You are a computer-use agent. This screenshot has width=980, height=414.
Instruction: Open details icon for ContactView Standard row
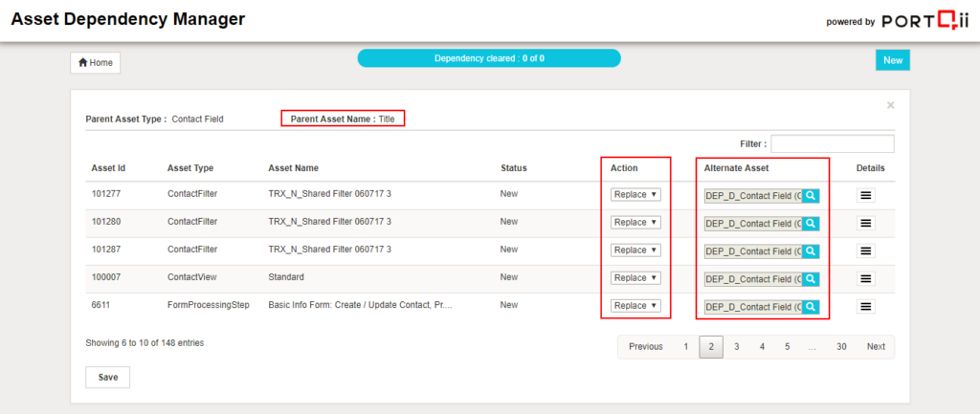click(866, 278)
